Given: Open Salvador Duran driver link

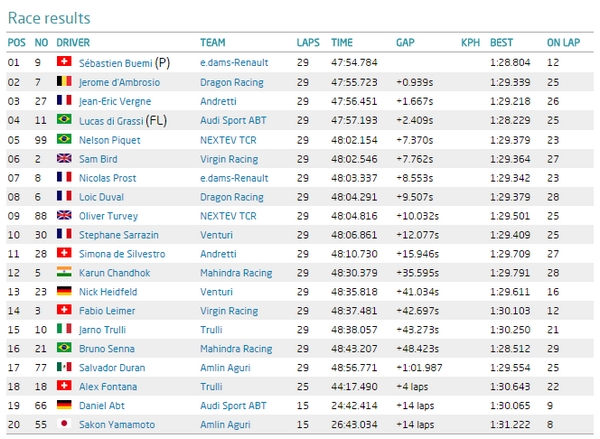Looking at the screenshot, I should (x=112, y=368).
